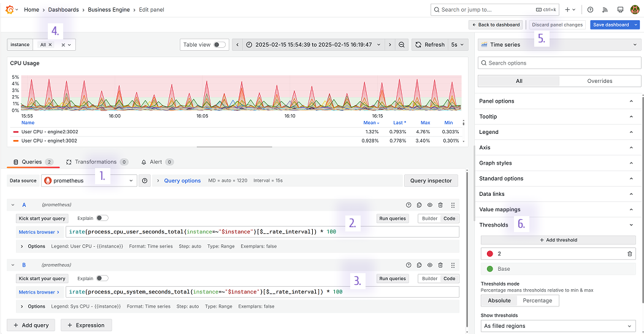Shift time range backward arrow

237,44
